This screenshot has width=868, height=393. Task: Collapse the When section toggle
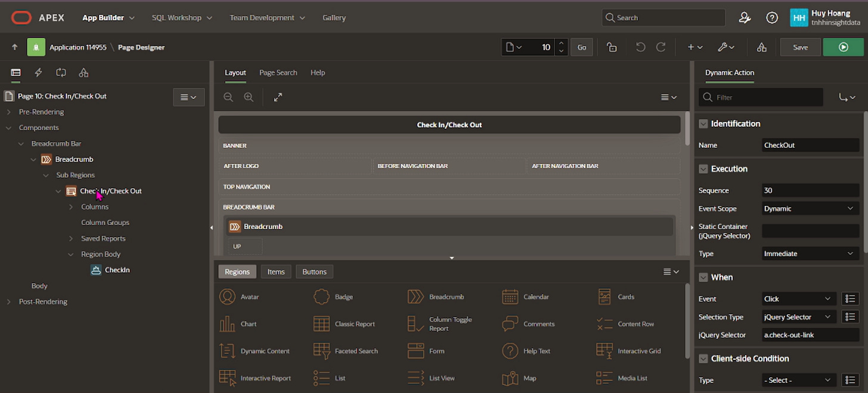click(x=703, y=277)
